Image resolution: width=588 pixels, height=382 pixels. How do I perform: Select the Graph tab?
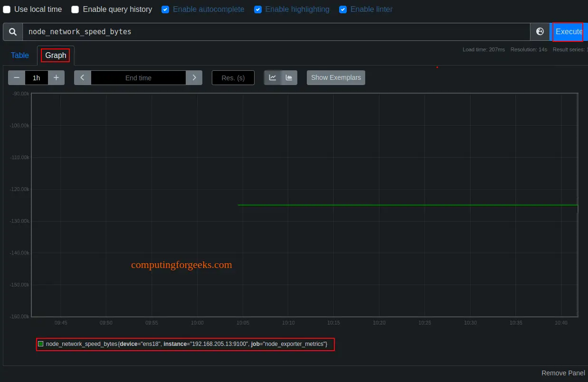55,55
